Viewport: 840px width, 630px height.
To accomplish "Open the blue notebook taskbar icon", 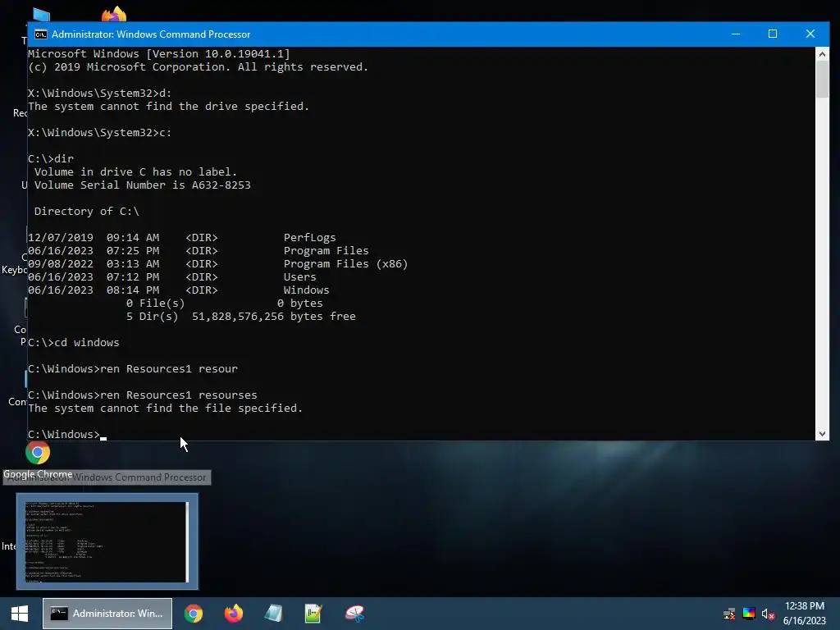I will click(274, 614).
